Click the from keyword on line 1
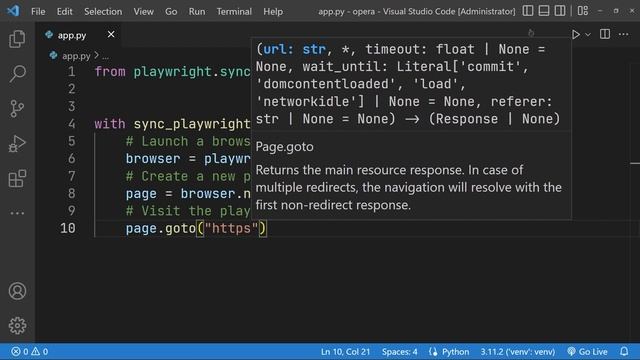Image resolution: width=640 pixels, height=360 pixels. point(110,72)
